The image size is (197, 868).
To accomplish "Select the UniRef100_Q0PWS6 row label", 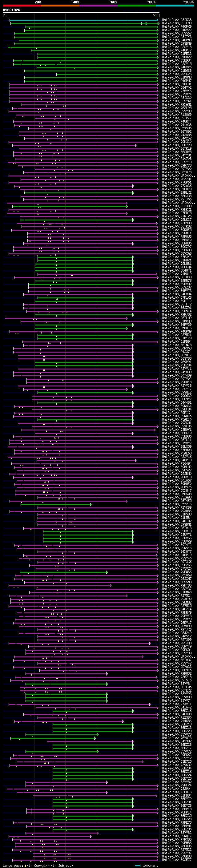I will [x=177, y=572].
